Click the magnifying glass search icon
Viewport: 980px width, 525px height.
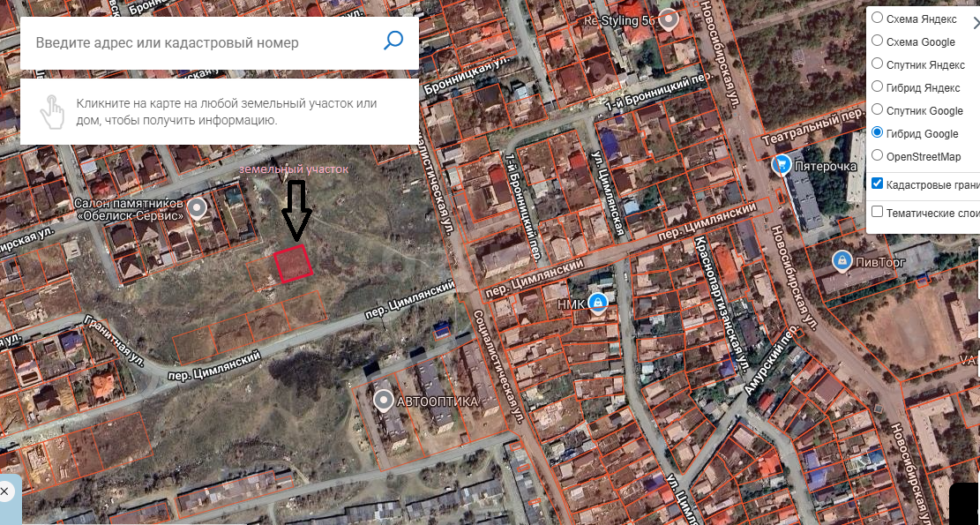[393, 41]
